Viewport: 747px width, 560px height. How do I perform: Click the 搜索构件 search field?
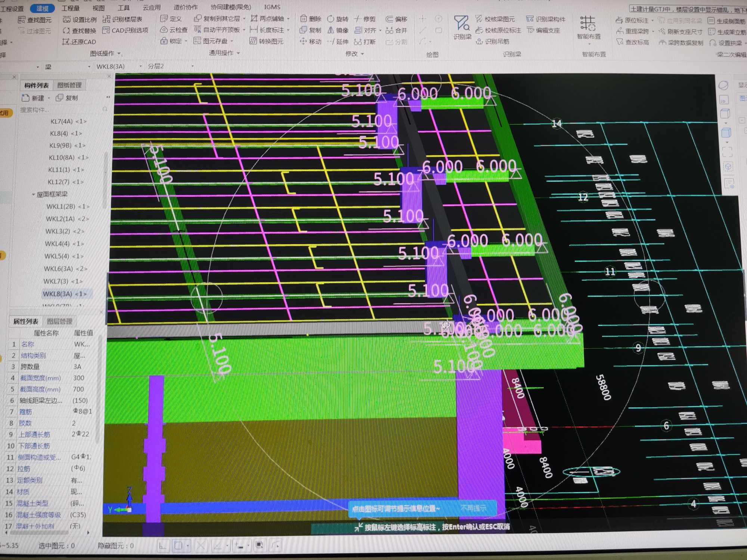tap(63, 110)
